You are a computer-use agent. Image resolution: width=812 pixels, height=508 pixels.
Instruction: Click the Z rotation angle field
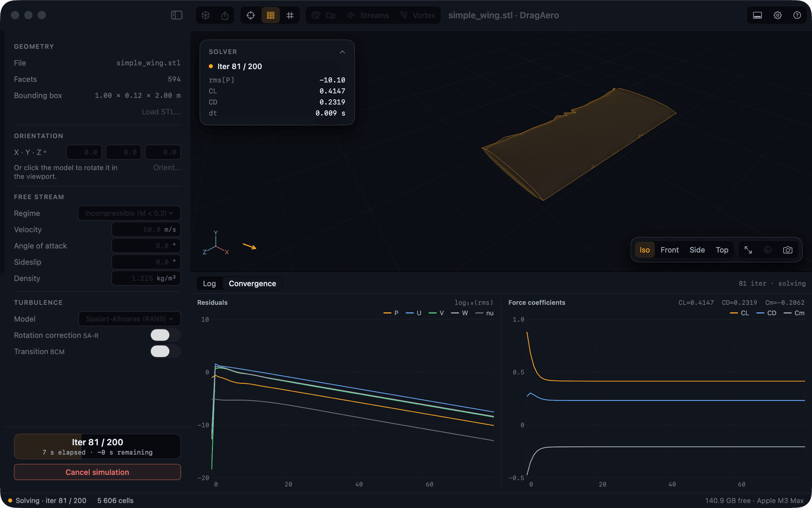[163, 152]
